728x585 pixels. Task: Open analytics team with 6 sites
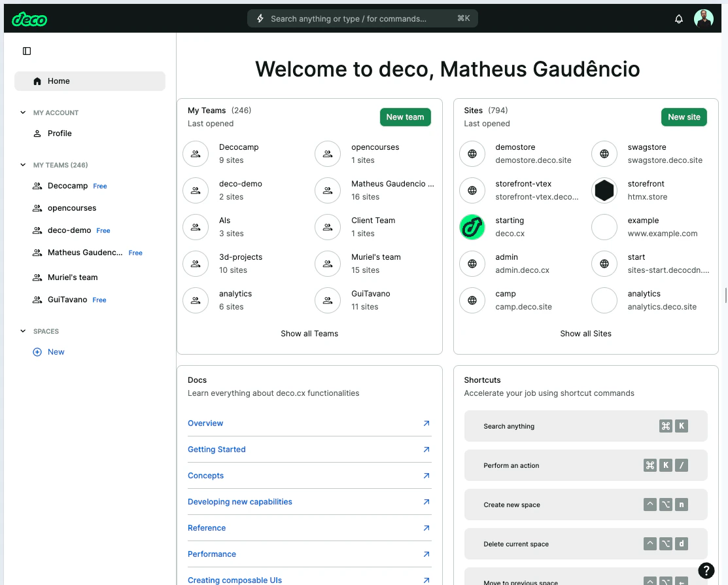[x=235, y=300]
